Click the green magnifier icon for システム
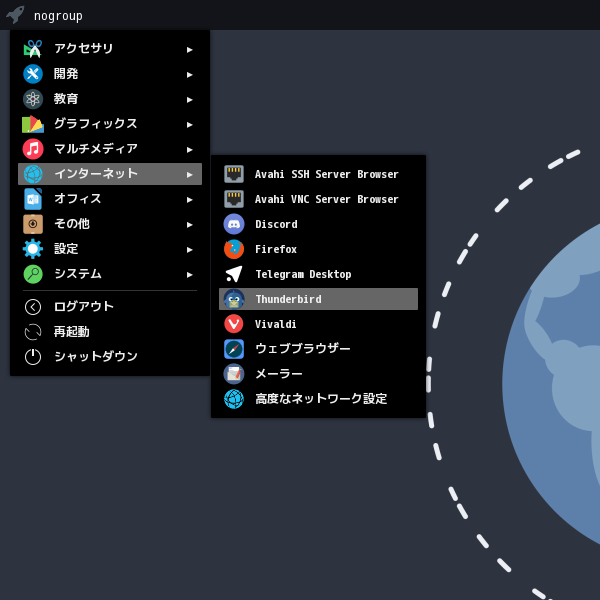Viewport: 600px width, 600px height. (33, 274)
